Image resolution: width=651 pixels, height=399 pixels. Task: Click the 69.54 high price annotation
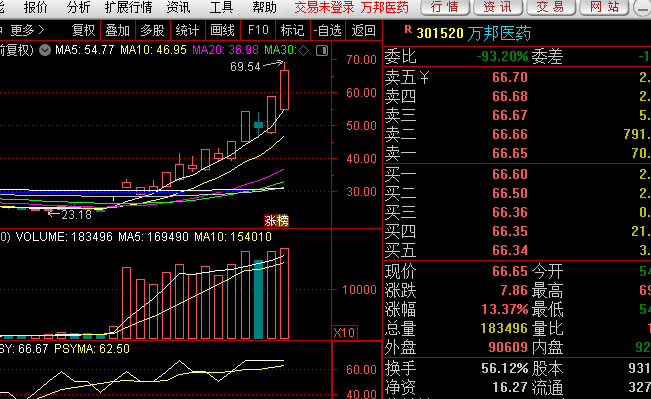[245, 67]
